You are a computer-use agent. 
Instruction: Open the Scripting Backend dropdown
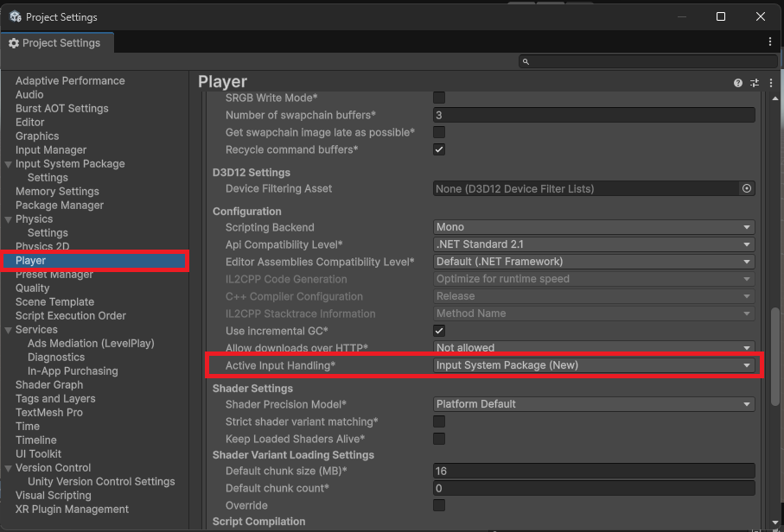click(594, 227)
